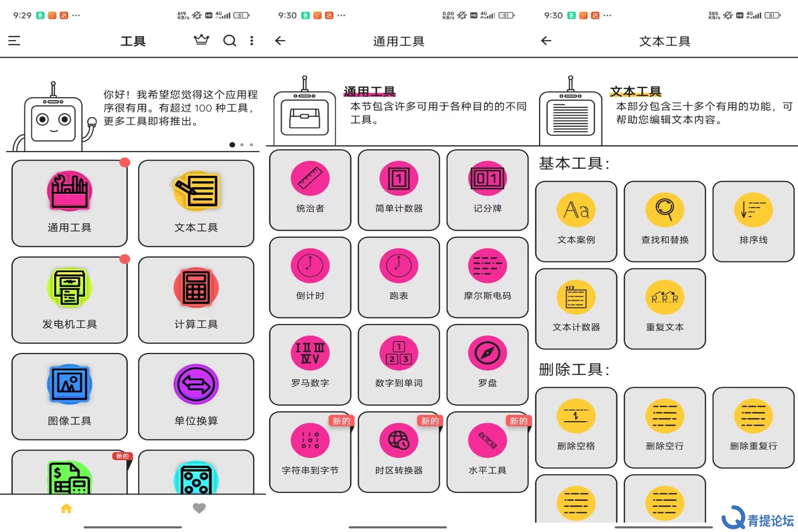Select the 删除空行 tool
This screenshot has height=532, width=798.
coord(665,428)
